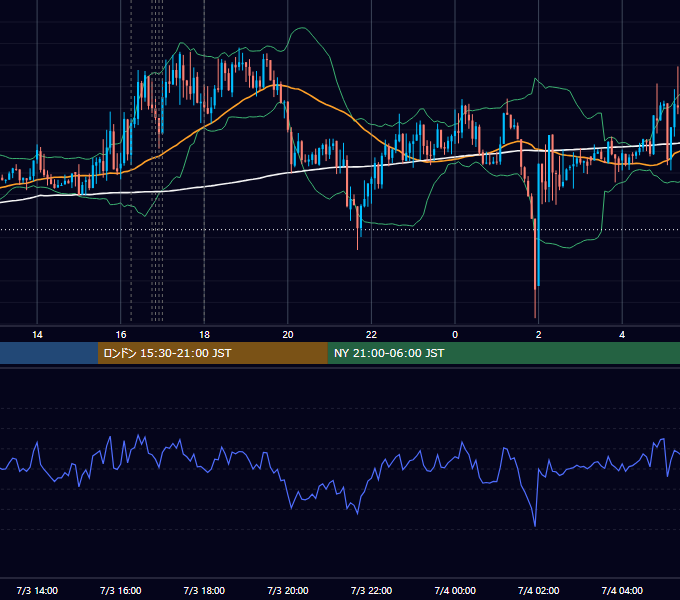Screen dimensions: 680x600
Task: Click the 7/3 16:00 label on indicator axis
Action: tap(121, 590)
